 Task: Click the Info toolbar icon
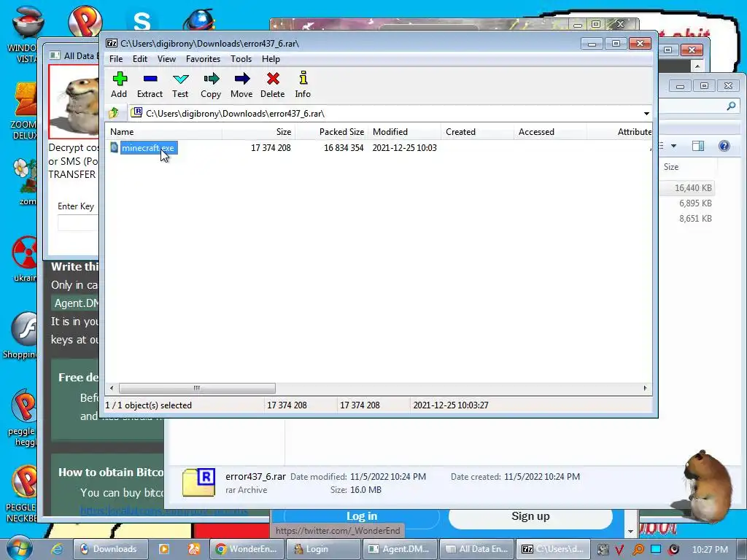pos(303,85)
